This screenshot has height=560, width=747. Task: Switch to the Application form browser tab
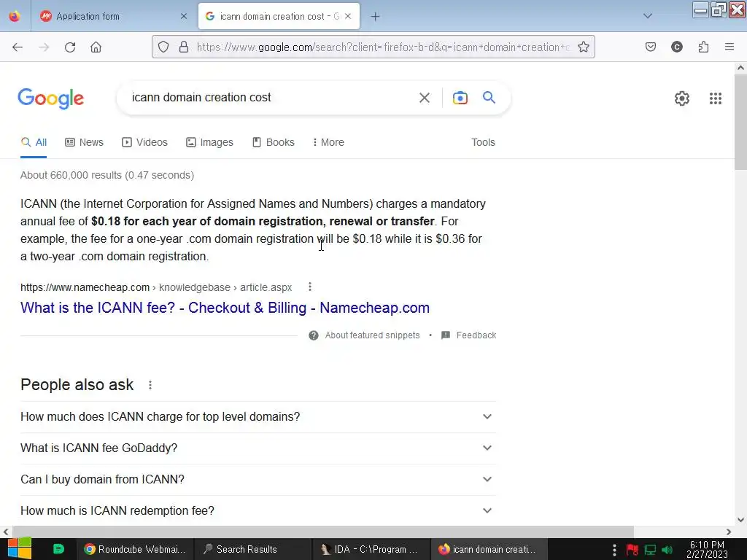[113, 17]
